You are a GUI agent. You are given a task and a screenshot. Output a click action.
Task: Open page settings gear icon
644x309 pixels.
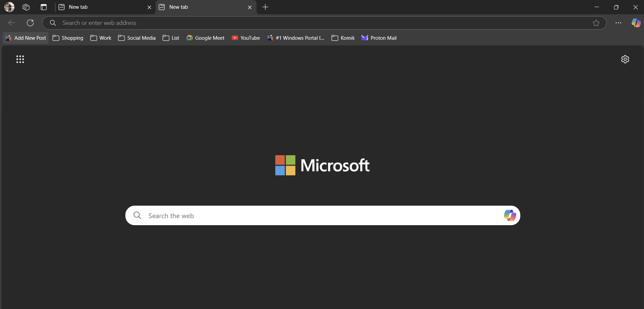tap(625, 59)
